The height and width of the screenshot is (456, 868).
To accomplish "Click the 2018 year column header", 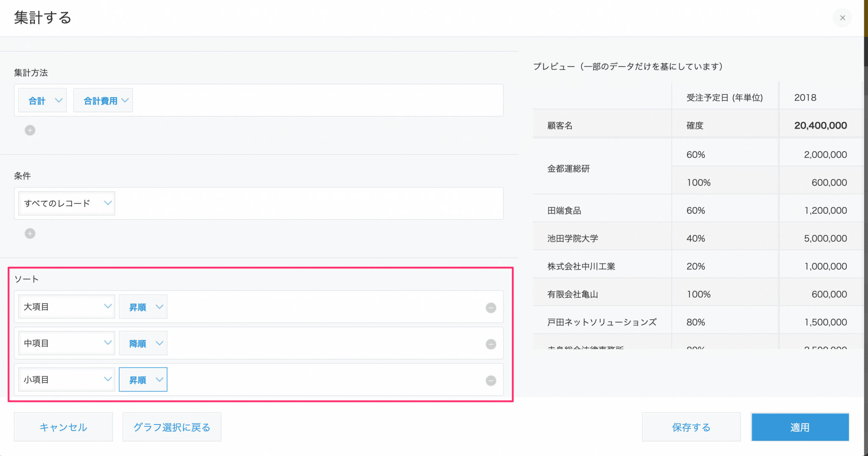I will [x=805, y=98].
